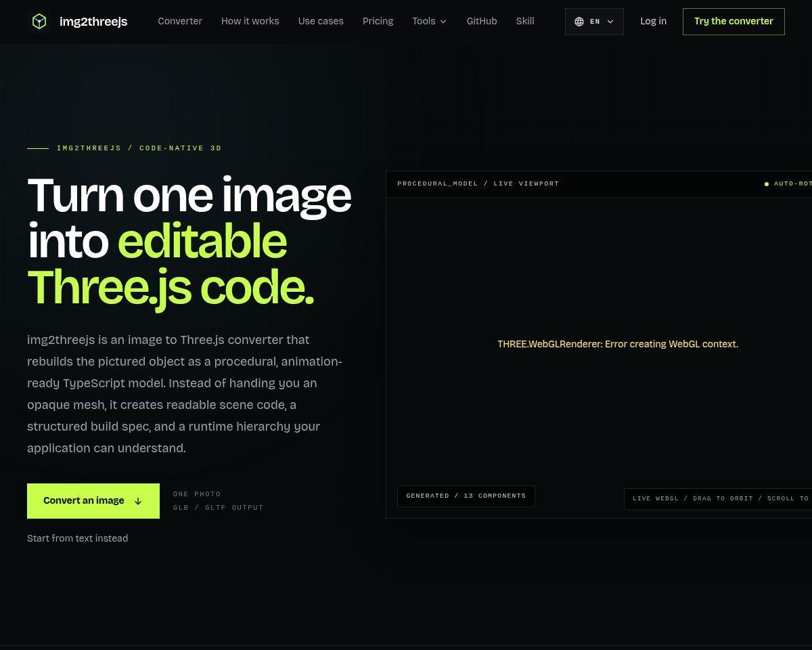Open the Tools dropdown menu

[x=430, y=21]
